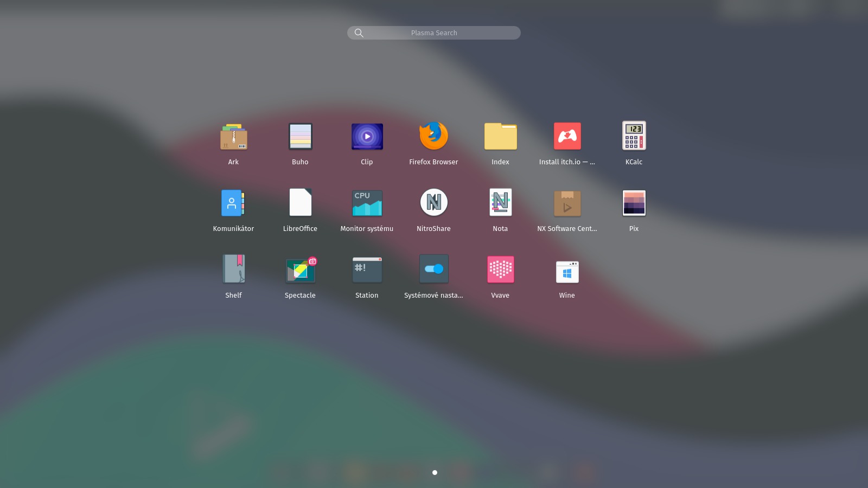Screen dimensions: 868x488
Task: Open NX Software Center
Action: (567, 203)
